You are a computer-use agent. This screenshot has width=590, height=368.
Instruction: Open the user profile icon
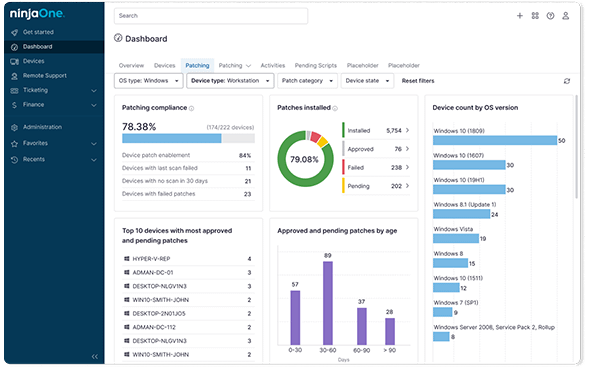coord(565,16)
